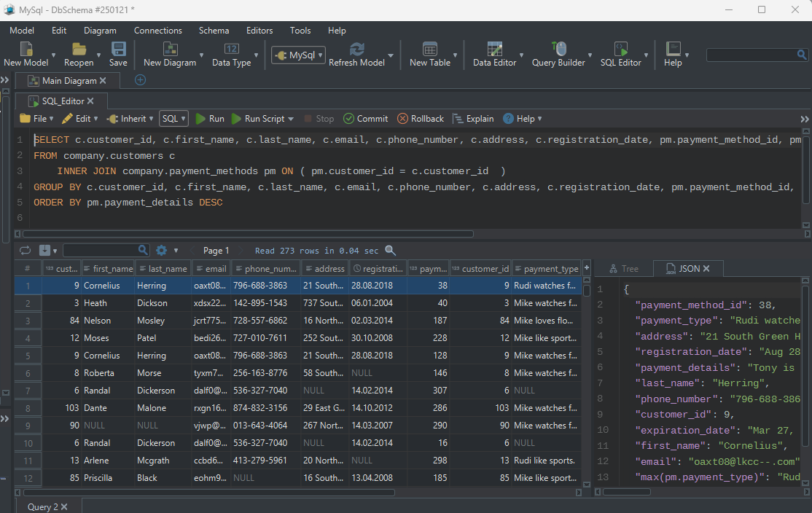Expand left sidebar with top double chevron
The height and width of the screenshot is (513, 812).
tap(4, 79)
